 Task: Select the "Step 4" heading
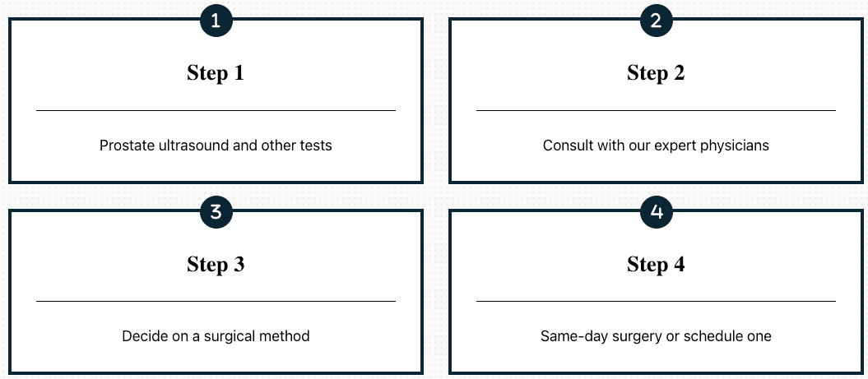click(x=656, y=265)
